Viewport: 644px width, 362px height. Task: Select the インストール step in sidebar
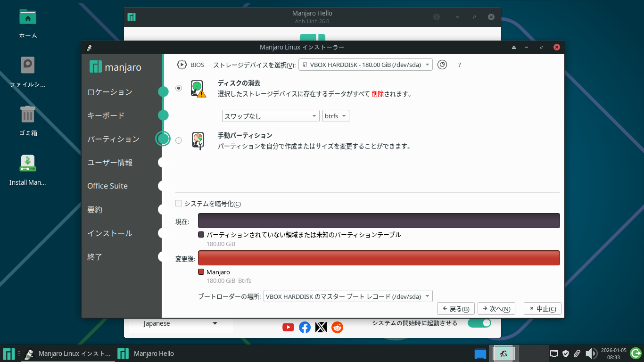click(x=110, y=233)
